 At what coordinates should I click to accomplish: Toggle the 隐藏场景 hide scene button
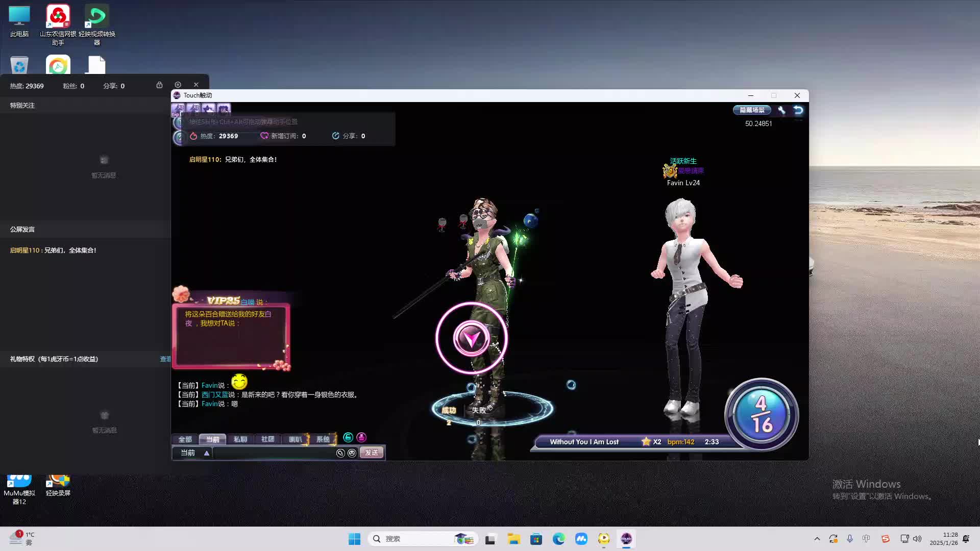click(752, 110)
